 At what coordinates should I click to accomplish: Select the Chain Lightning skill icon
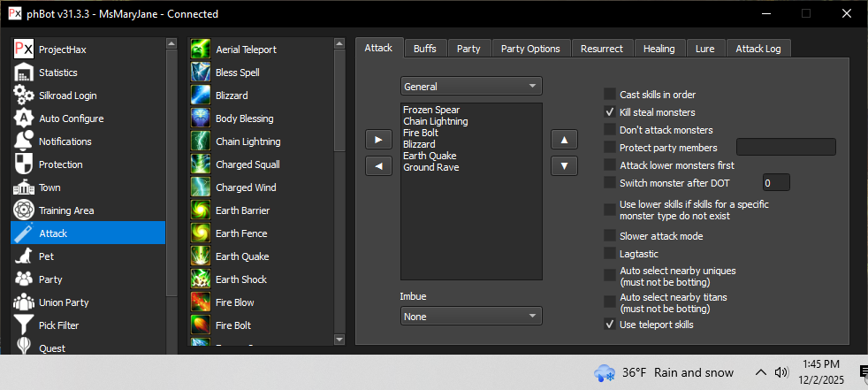tap(201, 141)
